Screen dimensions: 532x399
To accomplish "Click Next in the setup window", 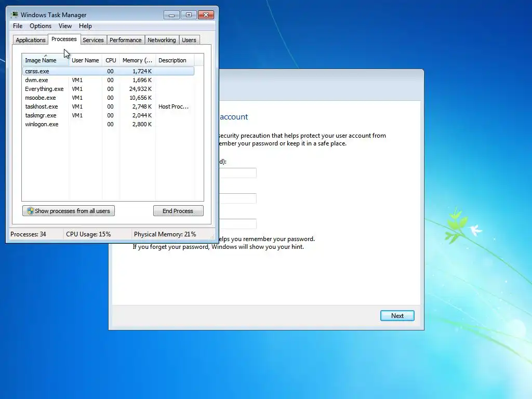I will [397, 315].
